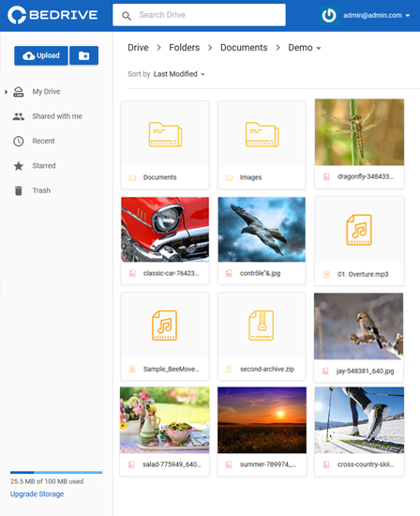Click the summer-789974 file name
420x516 pixels.
[268, 464]
